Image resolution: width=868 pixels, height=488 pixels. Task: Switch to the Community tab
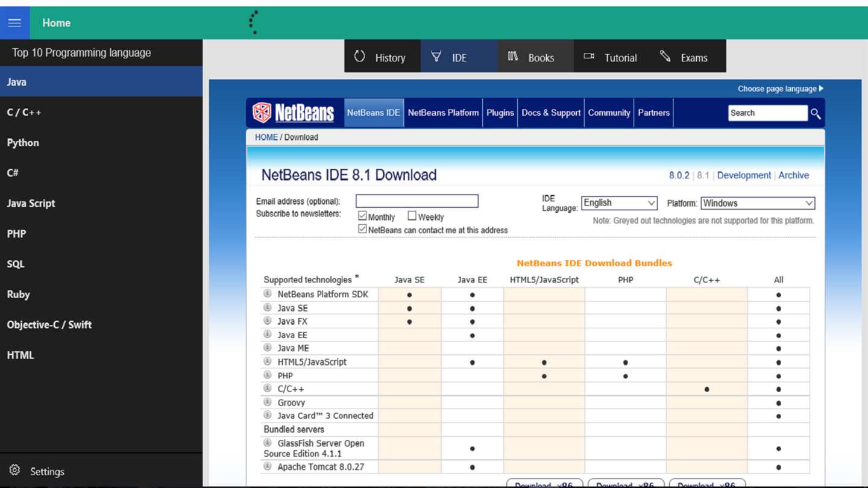609,113
